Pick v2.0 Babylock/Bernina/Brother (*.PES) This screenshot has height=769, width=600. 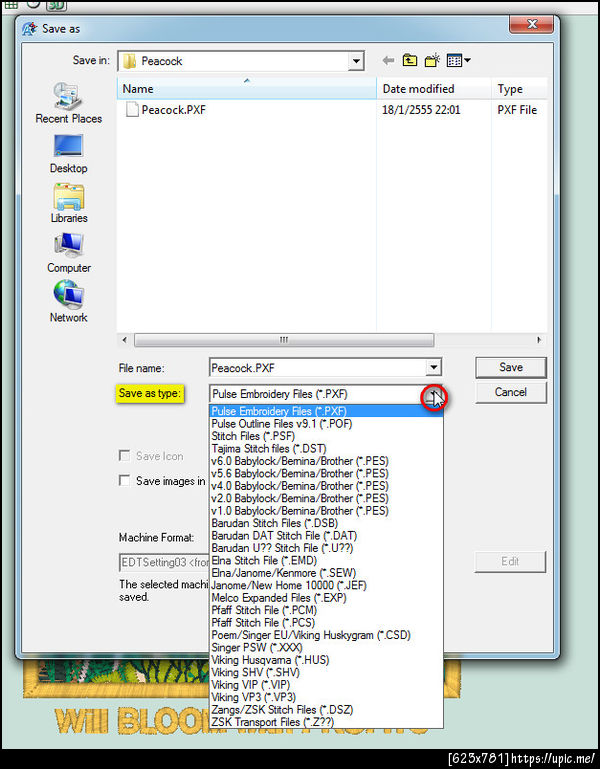[x=326, y=498]
